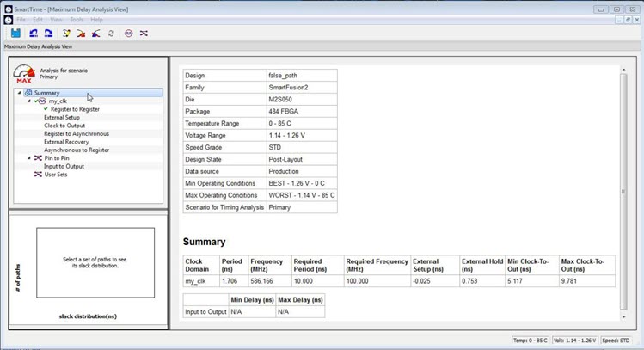
Task: Click the first blue arrow toolbar icon
Action: 34,33
